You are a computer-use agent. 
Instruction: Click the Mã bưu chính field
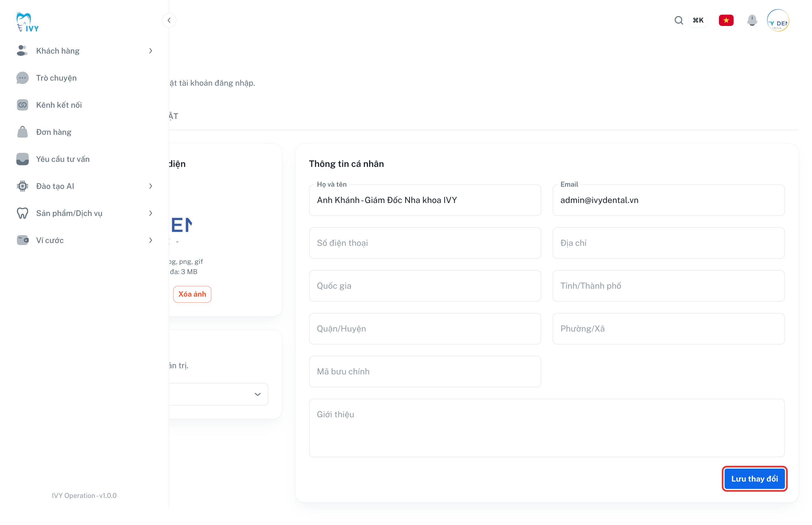tap(425, 372)
